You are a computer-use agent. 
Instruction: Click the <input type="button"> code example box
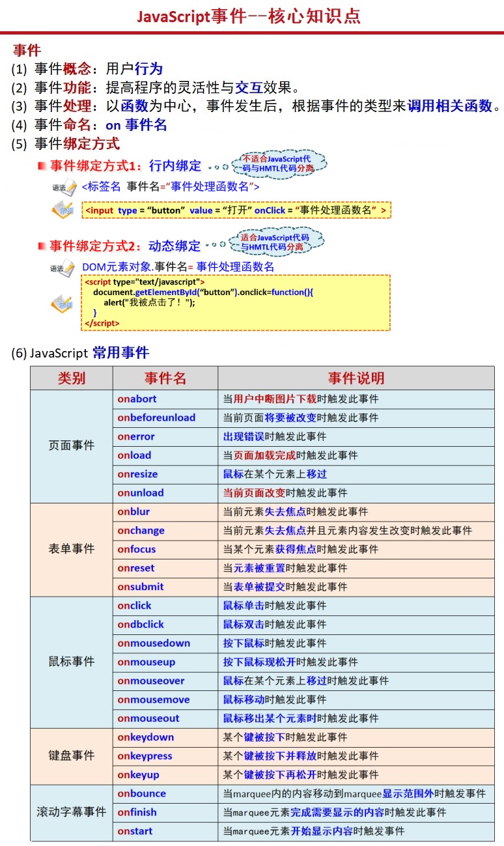[236, 210]
